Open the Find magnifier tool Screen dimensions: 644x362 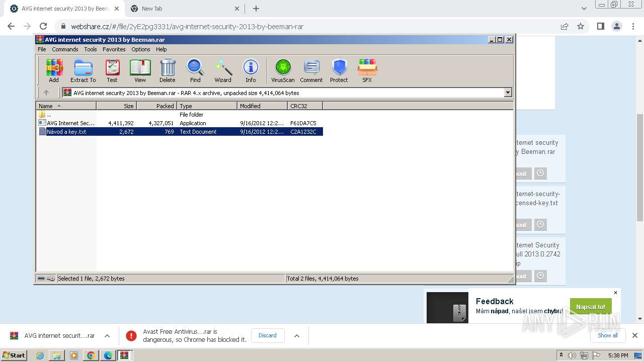(195, 70)
